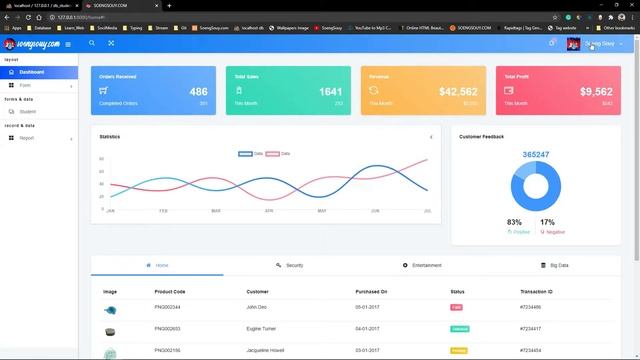Click the wallet icon on Total Profit card
This screenshot has width=640, height=360.
click(x=509, y=90)
